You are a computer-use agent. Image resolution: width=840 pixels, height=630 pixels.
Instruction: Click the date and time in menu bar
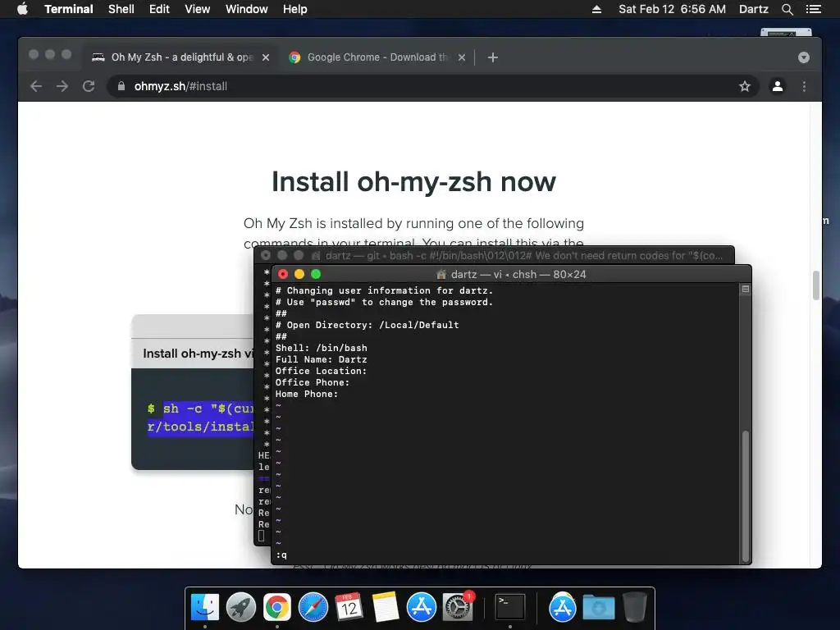[x=673, y=9]
